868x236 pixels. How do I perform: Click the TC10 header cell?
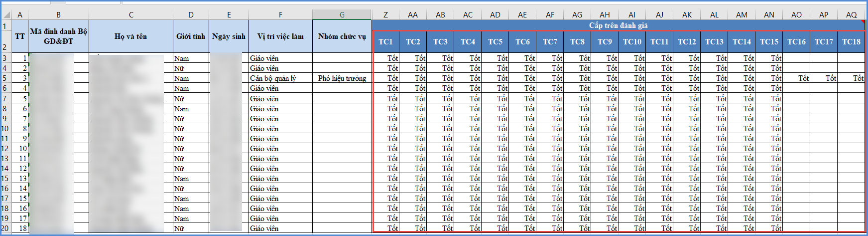coord(632,42)
